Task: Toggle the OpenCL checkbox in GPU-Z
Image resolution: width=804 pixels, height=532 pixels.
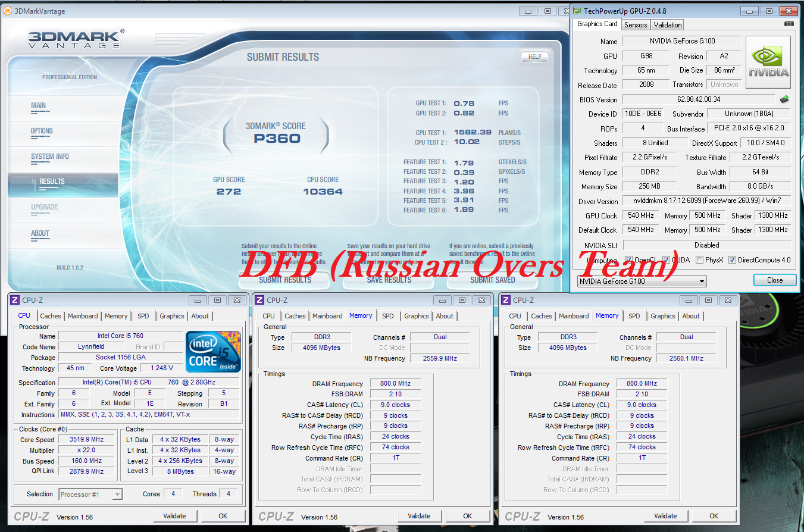Action: coord(629,260)
